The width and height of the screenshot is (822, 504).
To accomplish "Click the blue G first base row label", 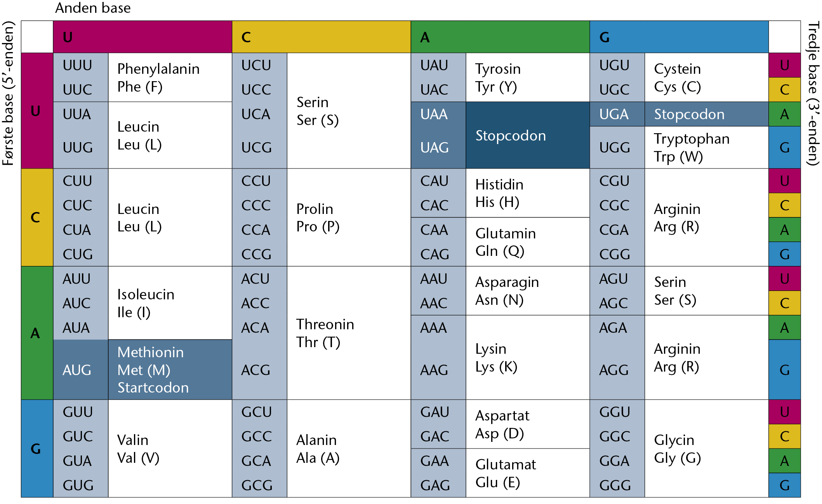I will 37,448.
